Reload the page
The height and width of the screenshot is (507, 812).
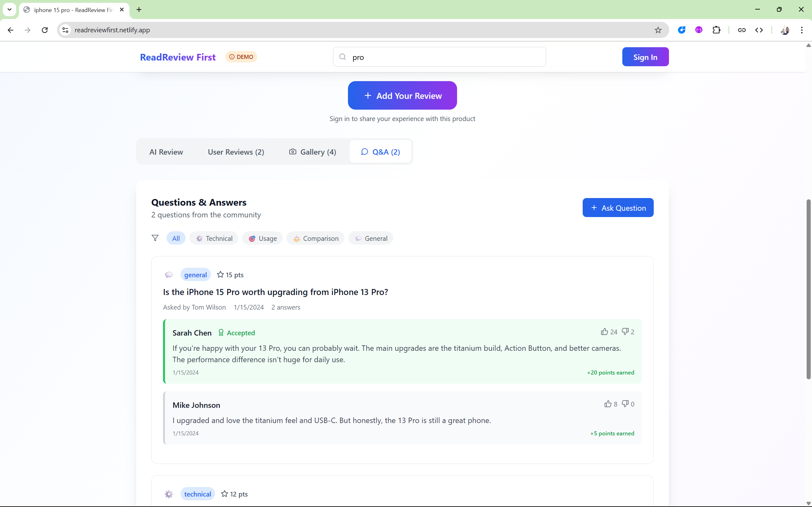click(x=45, y=30)
